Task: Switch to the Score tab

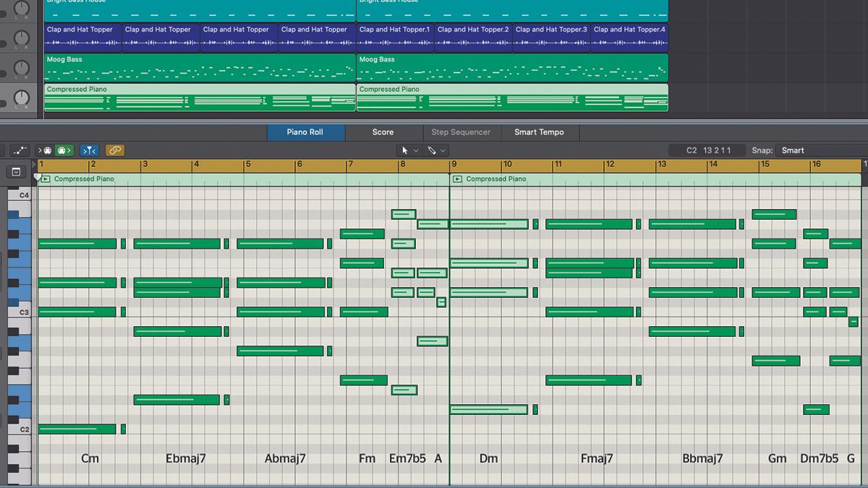Action: 383,132
